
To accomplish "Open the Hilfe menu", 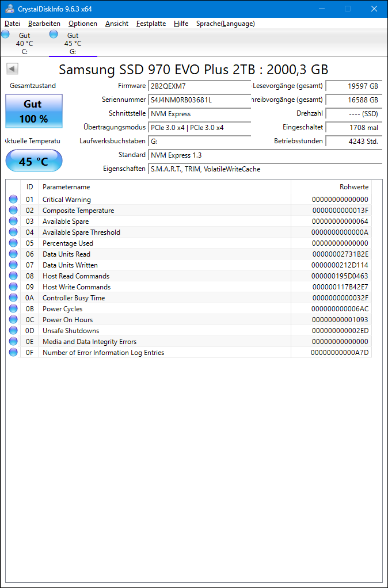I will (x=181, y=24).
